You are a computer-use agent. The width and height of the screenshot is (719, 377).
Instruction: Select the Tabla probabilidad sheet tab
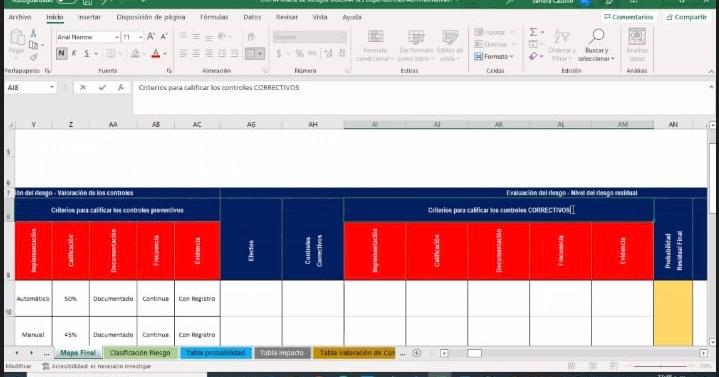pyautogui.click(x=216, y=353)
